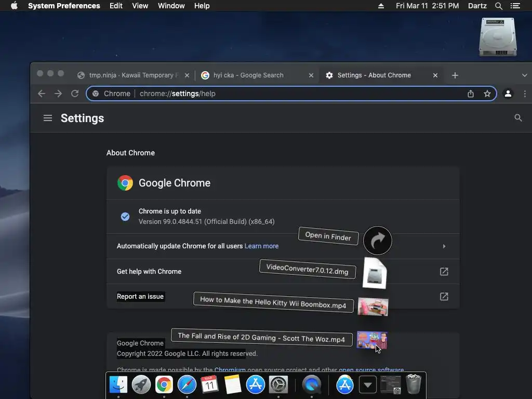
Task: Open The Fall and Rise of 2D Gaming.mp4
Action: (261, 338)
